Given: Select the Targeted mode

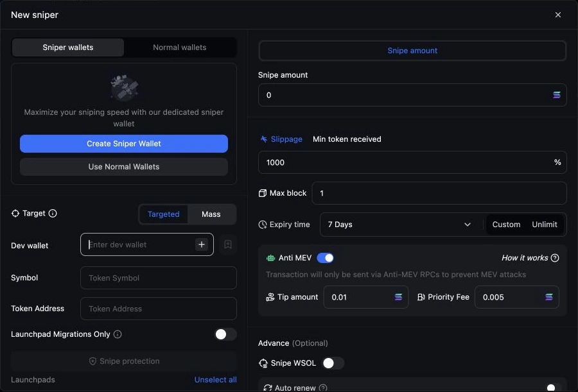Looking at the screenshot, I should pos(163,214).
